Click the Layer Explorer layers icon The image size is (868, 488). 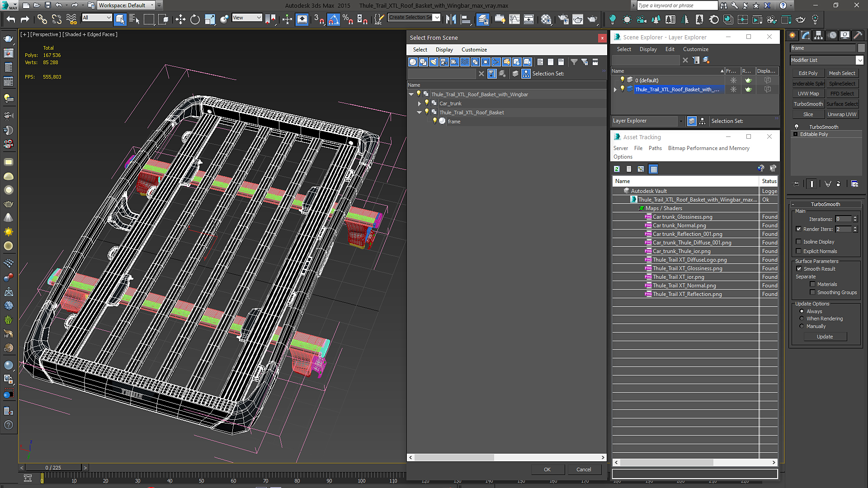pyautogui.click(x=692, y=121)
